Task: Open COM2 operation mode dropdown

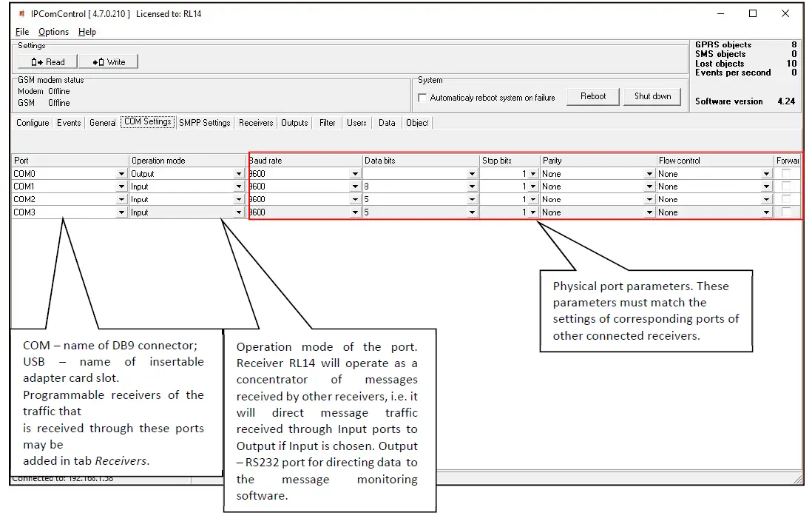Action: point(238,200)
